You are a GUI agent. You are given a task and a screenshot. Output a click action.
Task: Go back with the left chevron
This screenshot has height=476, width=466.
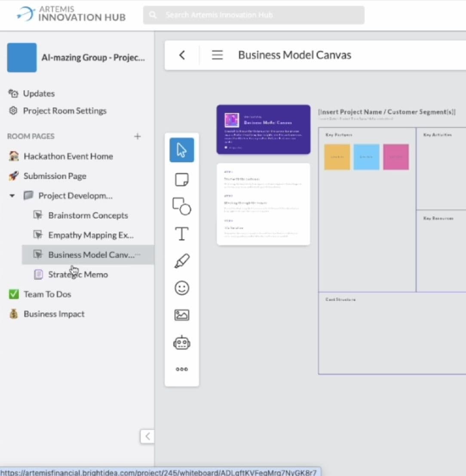(x=182, y=55)
